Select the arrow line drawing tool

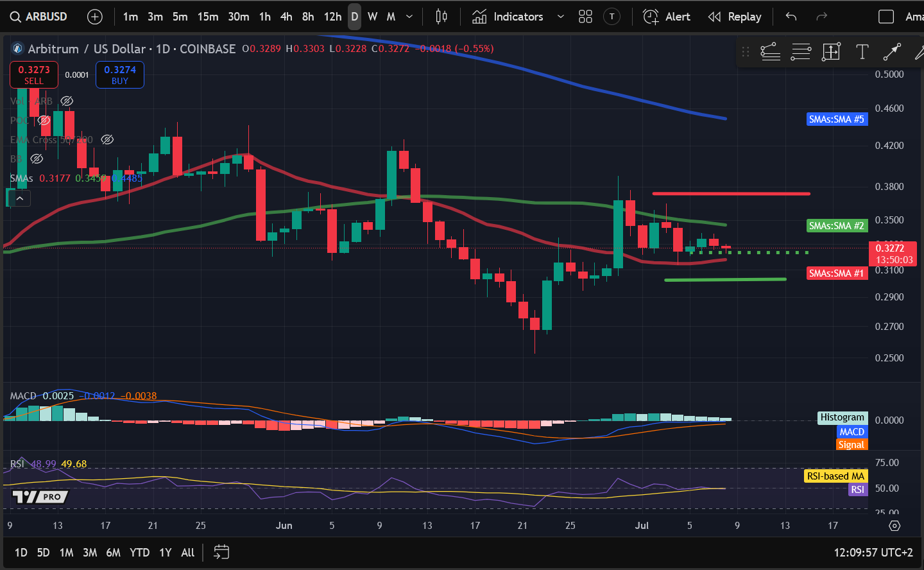(892, 52)
